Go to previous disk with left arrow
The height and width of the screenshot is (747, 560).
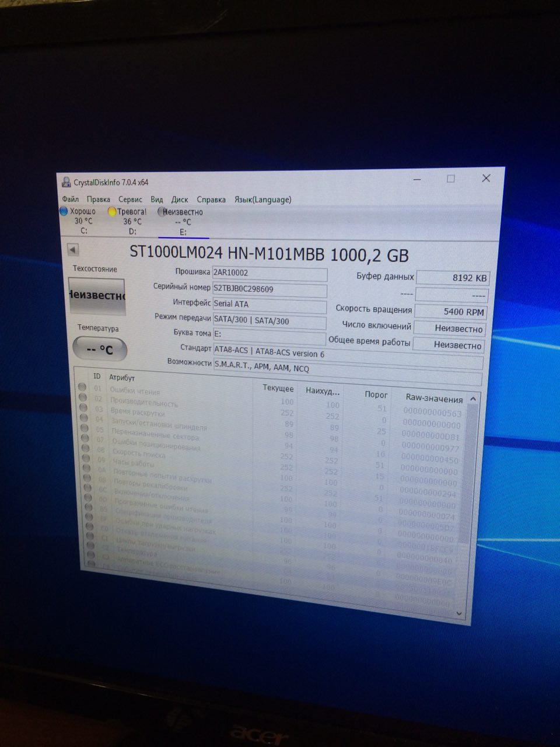coord(73,250)
